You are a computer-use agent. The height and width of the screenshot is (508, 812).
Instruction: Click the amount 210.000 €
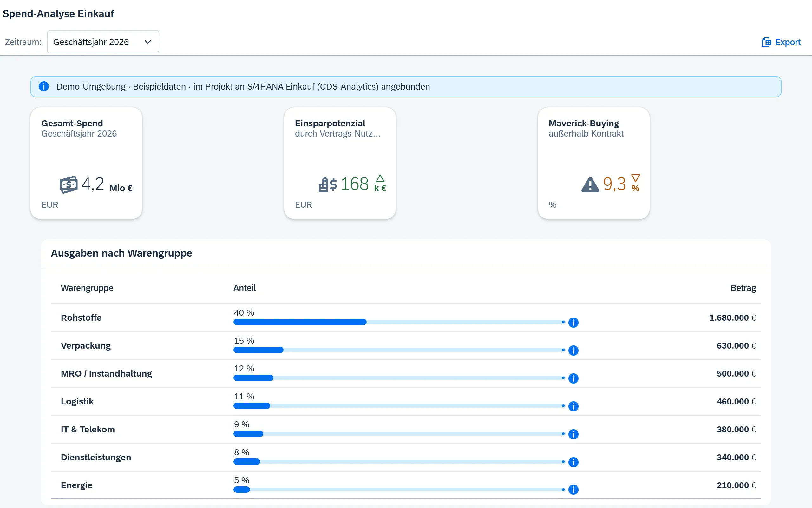(x=736, y=485)
